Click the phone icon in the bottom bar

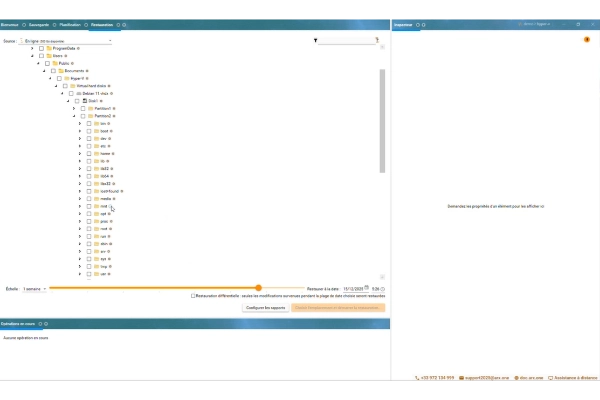point(418,378)
